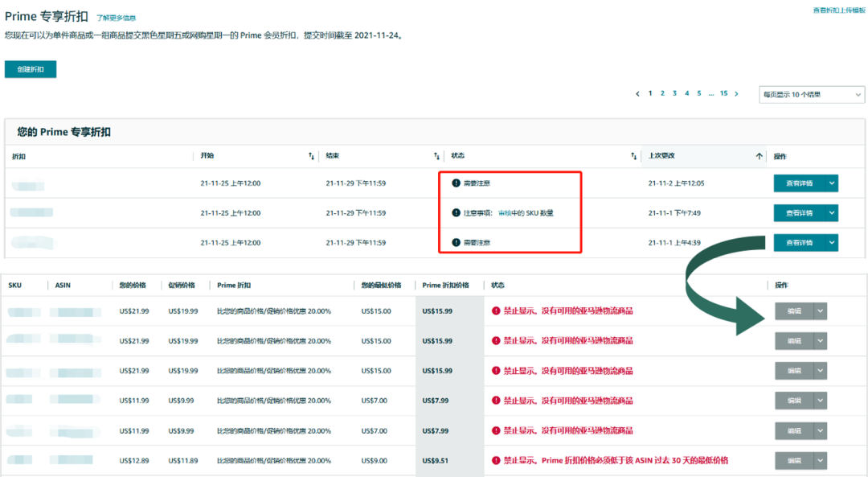
Task: Go to previous page arrow in pagination
Action: (x=638, y=94)
